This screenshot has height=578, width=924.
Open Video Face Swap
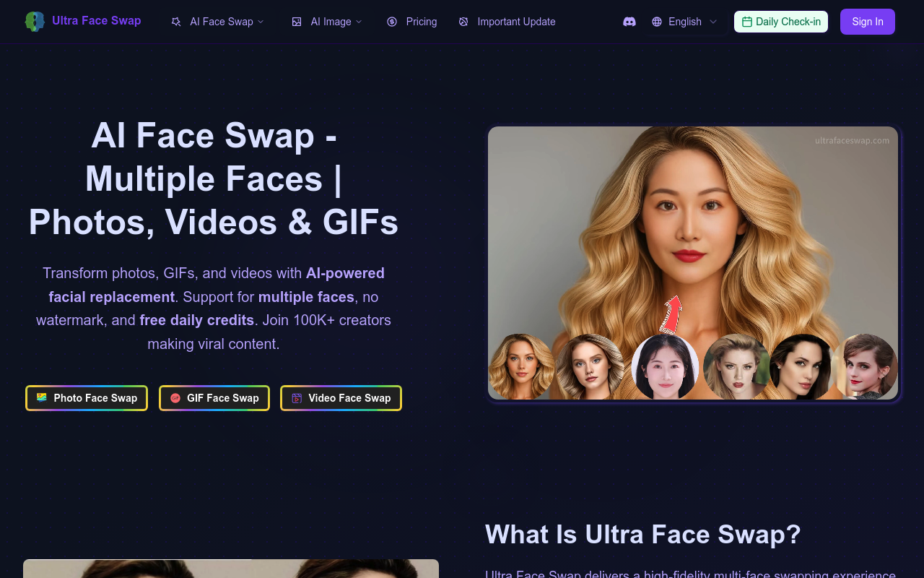coord(341,397)
